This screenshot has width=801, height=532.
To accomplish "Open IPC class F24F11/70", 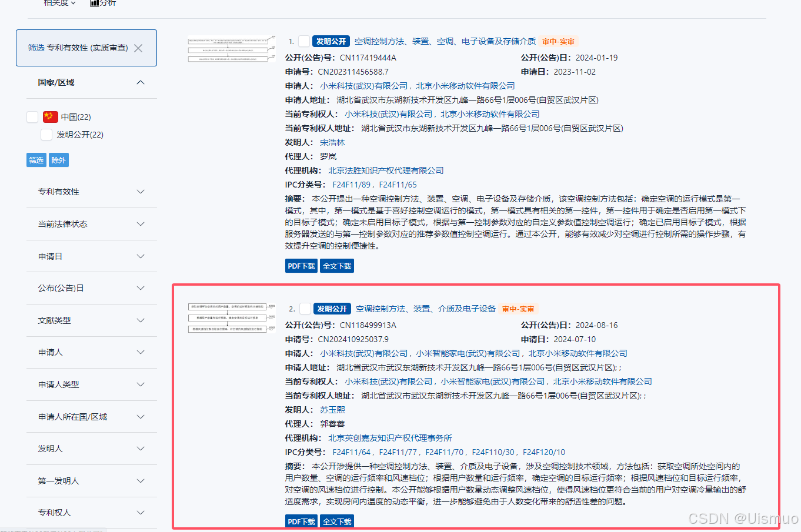I will (445, 452).
